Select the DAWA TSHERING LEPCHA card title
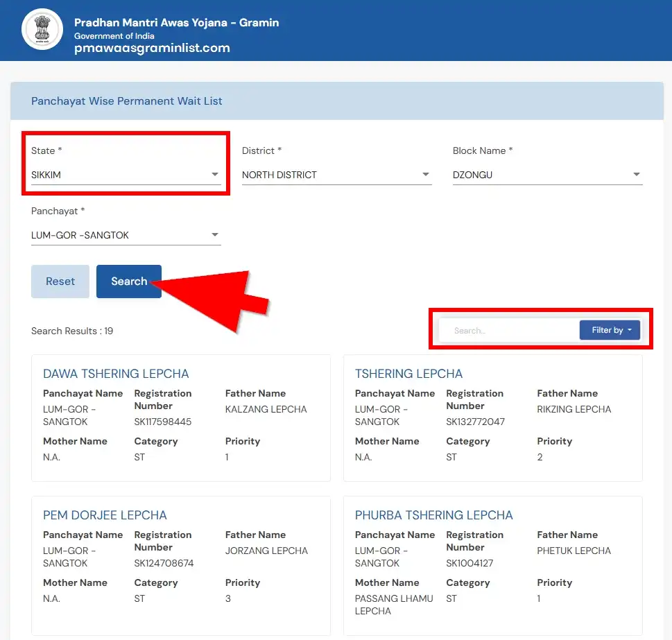This screenshot has height=640, width=672. (x=116, y=374)
